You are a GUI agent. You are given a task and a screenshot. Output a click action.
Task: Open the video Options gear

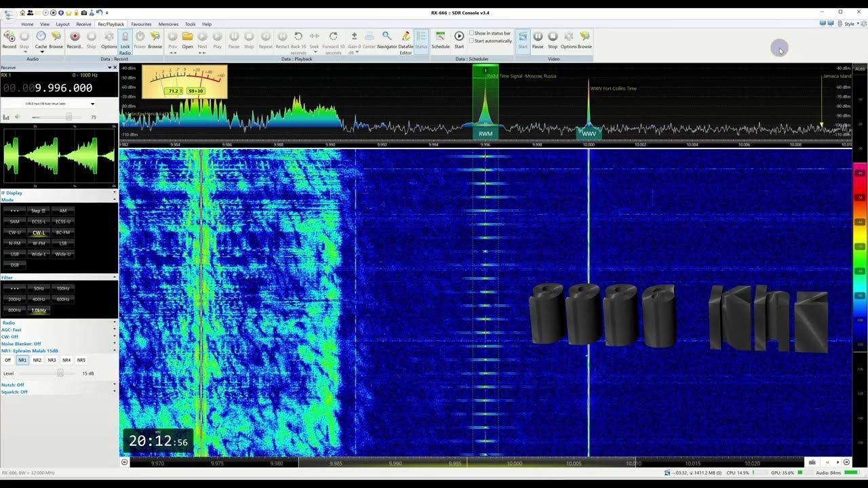568,38
